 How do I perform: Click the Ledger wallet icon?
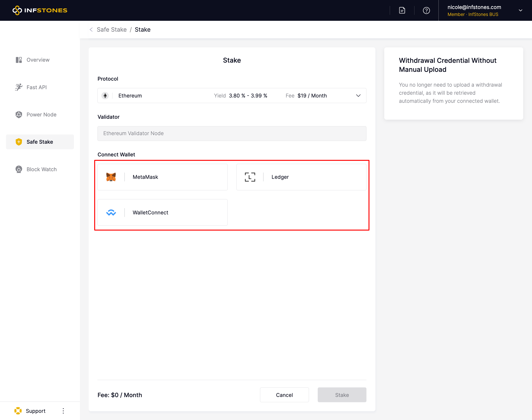tap(250, 177)
